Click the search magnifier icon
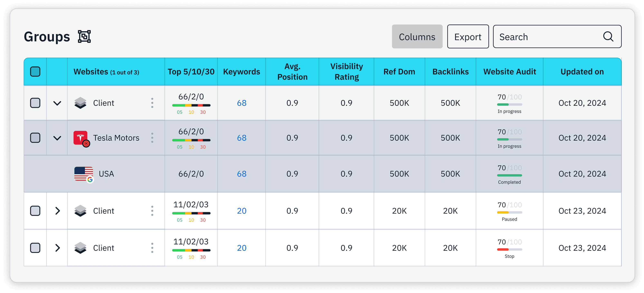 [608, 37]
